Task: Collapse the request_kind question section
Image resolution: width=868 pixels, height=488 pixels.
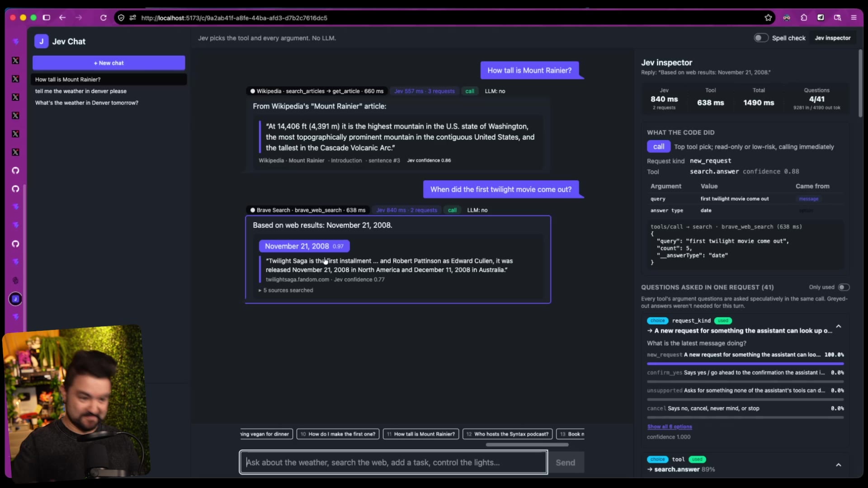Action: coord(839,326)
